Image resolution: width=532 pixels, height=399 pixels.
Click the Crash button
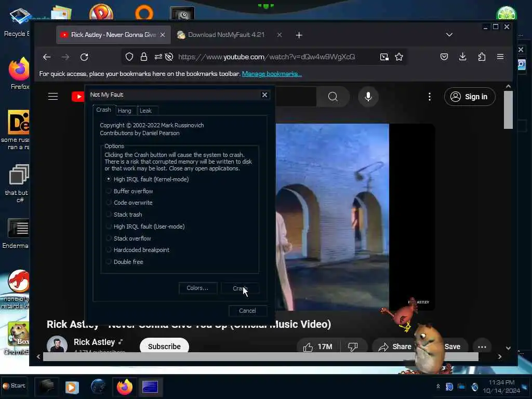point(240,288)
